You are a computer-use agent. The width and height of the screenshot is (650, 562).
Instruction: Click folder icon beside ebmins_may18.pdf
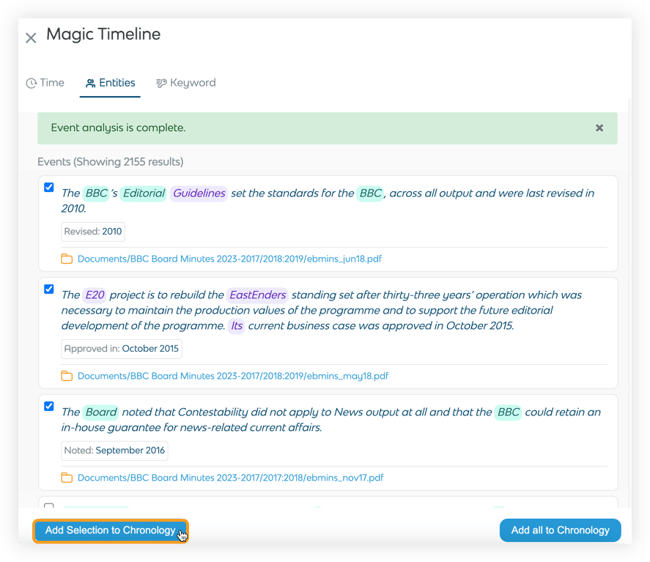pos(67,376)
